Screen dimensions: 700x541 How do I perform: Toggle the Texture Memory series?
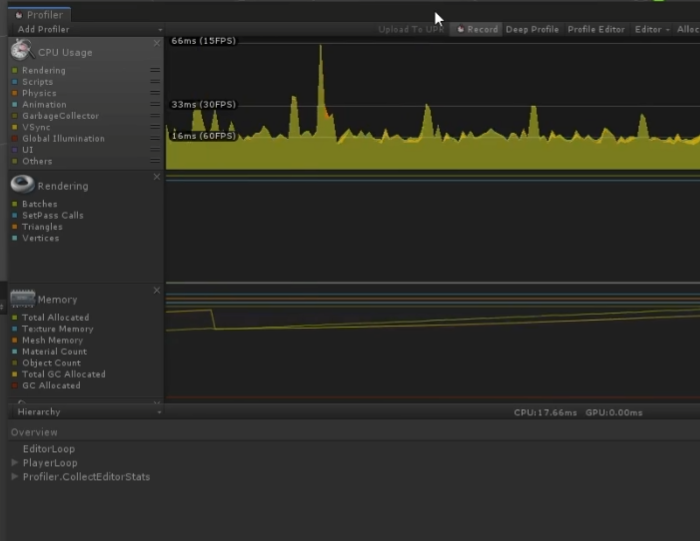(x=15, y=329)
